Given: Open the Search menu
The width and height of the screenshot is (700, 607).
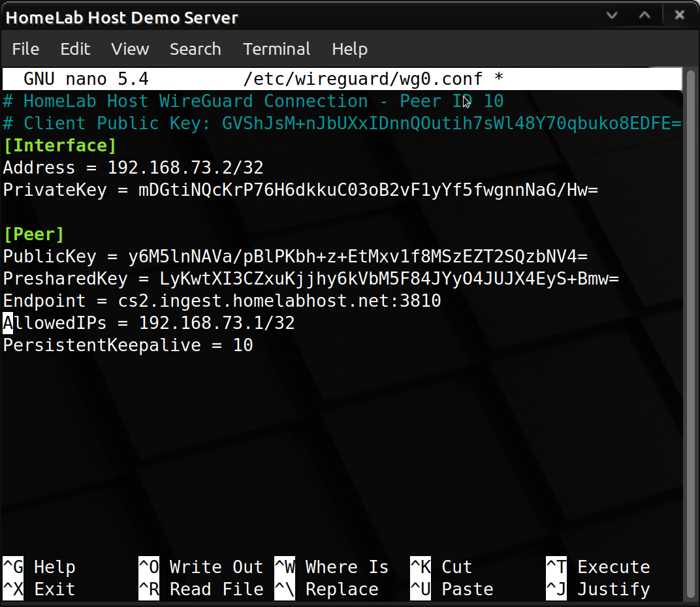Looking at the screenshot, I should tap(195, 49).
